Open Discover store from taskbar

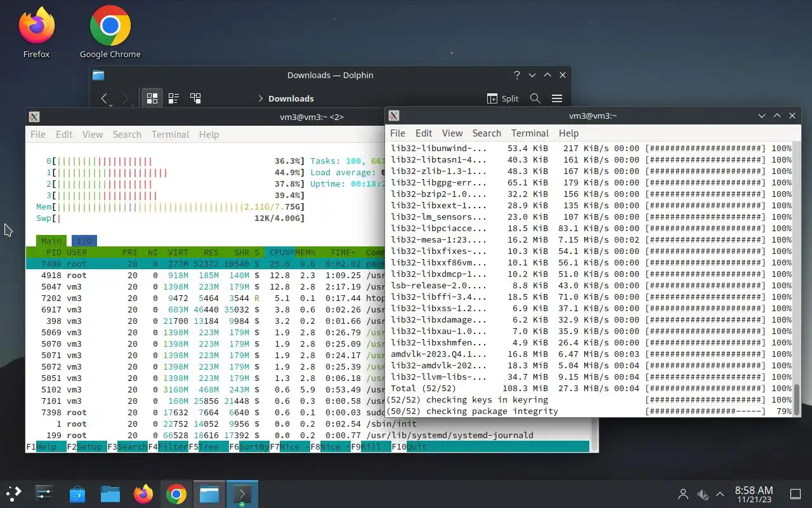pyautogui.click(x=77, y=493)
